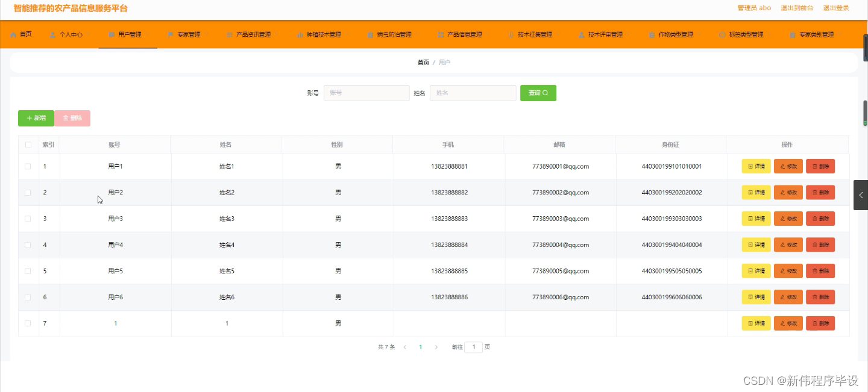Tick the checkbox for row 用户3

(x=28, y=219)
